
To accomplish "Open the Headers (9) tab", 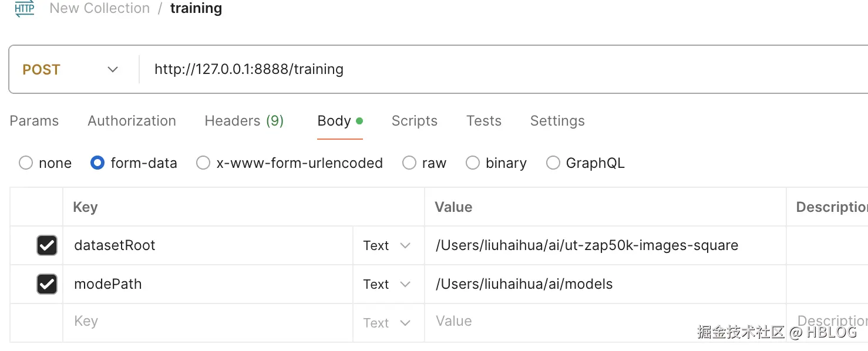I will pyautogui.click(x=244, y=121).
